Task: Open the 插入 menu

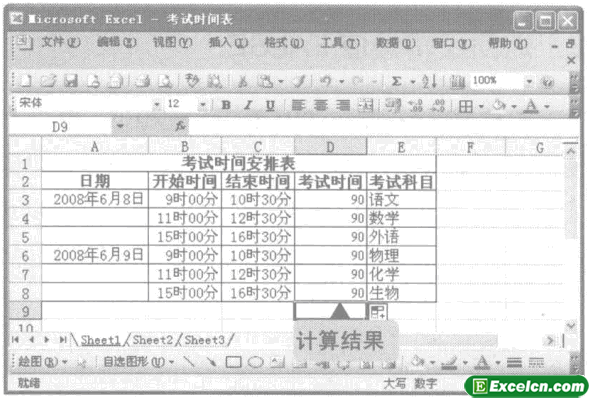Action: pos(228,42)
